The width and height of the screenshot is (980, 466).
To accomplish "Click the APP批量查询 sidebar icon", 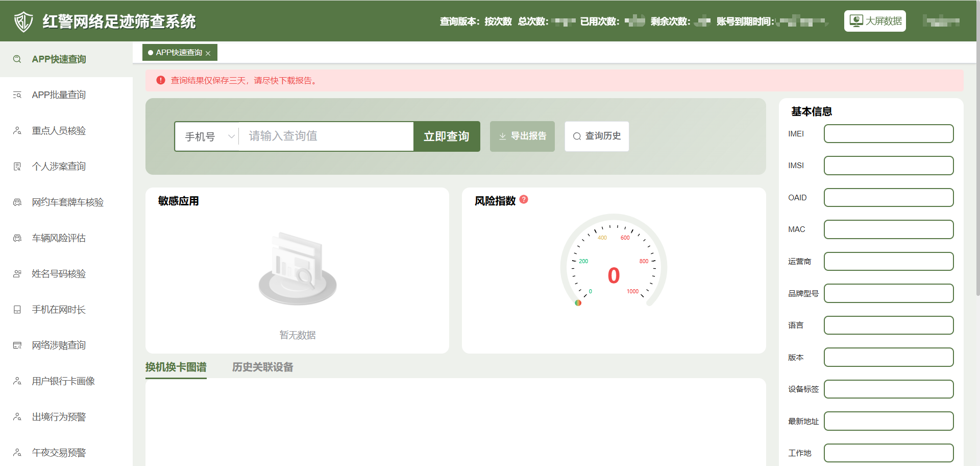I will tap(17, 95).
